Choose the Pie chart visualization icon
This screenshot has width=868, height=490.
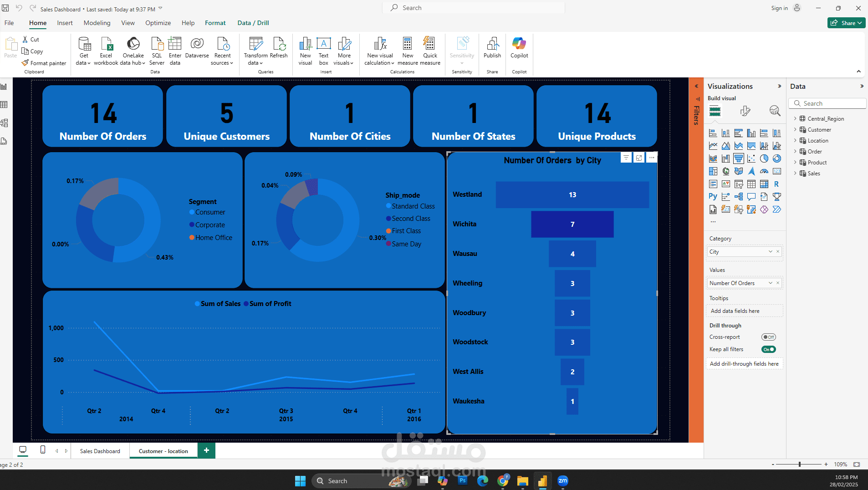point(764,158)
